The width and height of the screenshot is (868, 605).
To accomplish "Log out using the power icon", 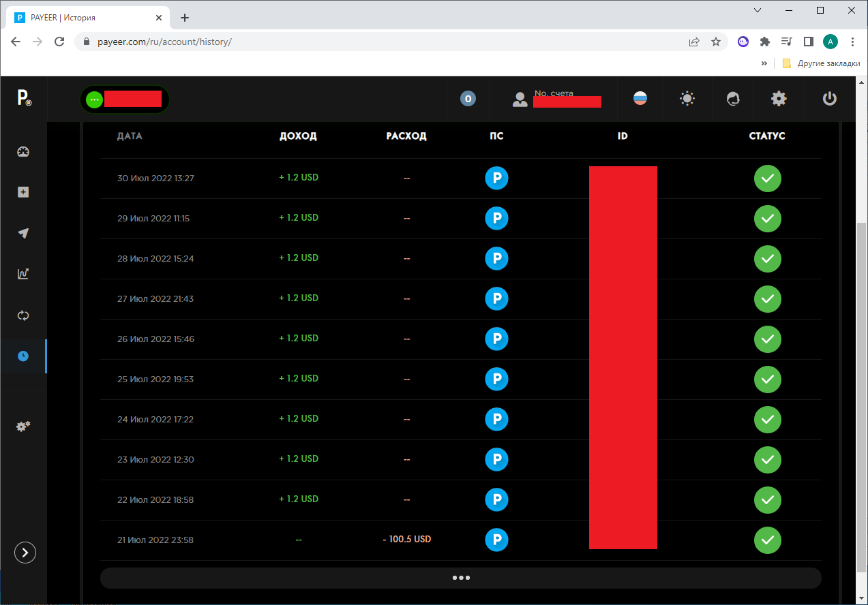I will coord(829,99).
